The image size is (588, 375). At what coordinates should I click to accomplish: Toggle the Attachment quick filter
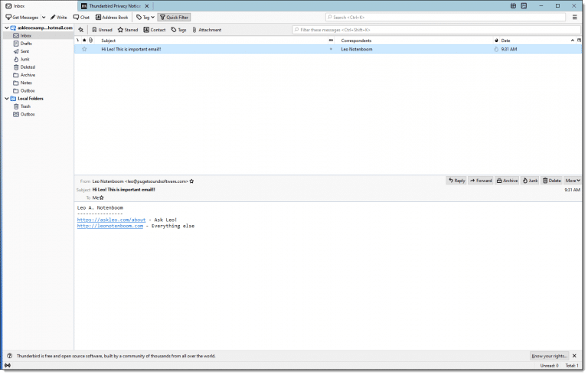(207, 30)
